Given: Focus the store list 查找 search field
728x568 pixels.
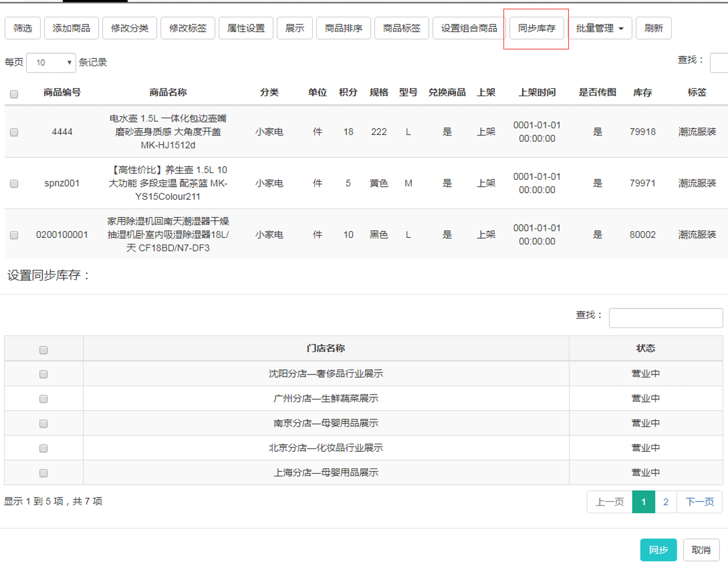Looking at the screenshot, I should (666, 318).
